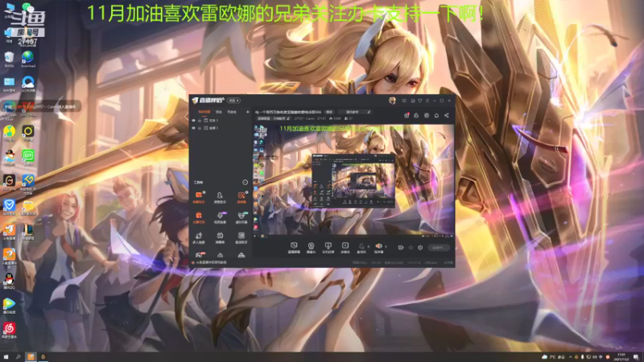
Task: Hide the 全屏 1 source layer
Action: coord(193,128)
